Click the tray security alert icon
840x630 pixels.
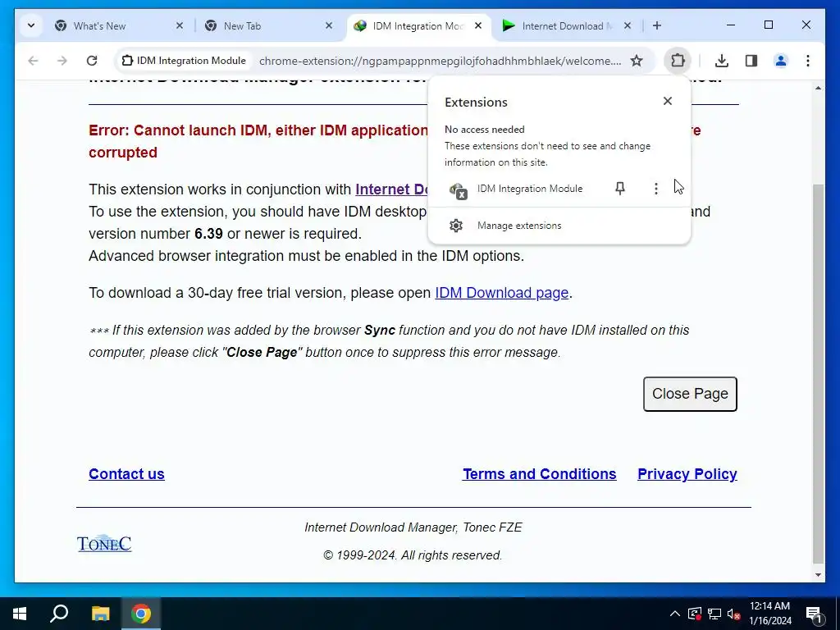point(694,614)
